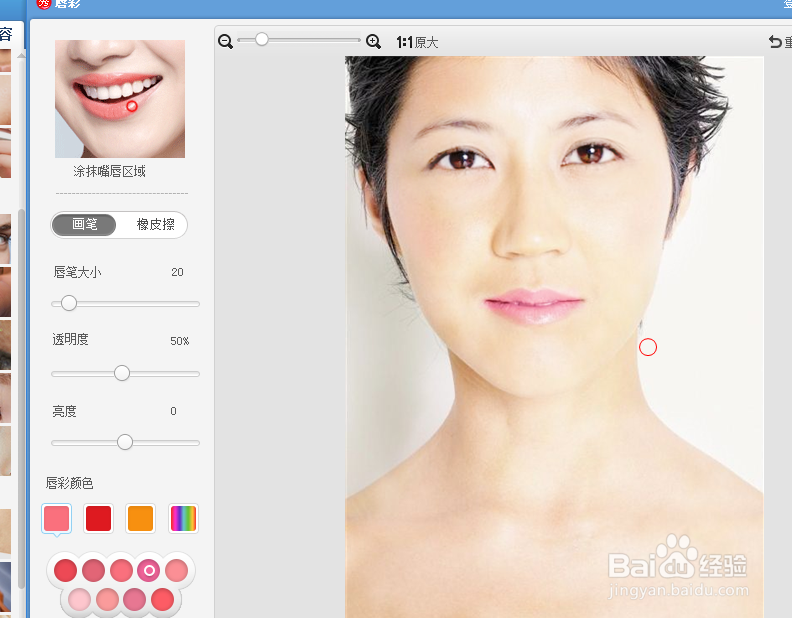The image size is (792, 618).
Task: Click the lip painting example thumbnail
Action: click(x=120, y=99)
